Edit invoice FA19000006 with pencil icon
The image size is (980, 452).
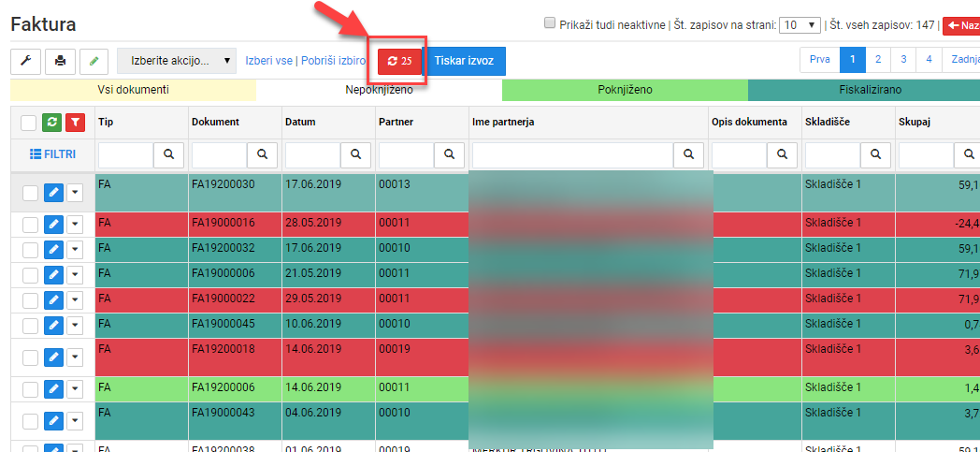tap(53, 275)
